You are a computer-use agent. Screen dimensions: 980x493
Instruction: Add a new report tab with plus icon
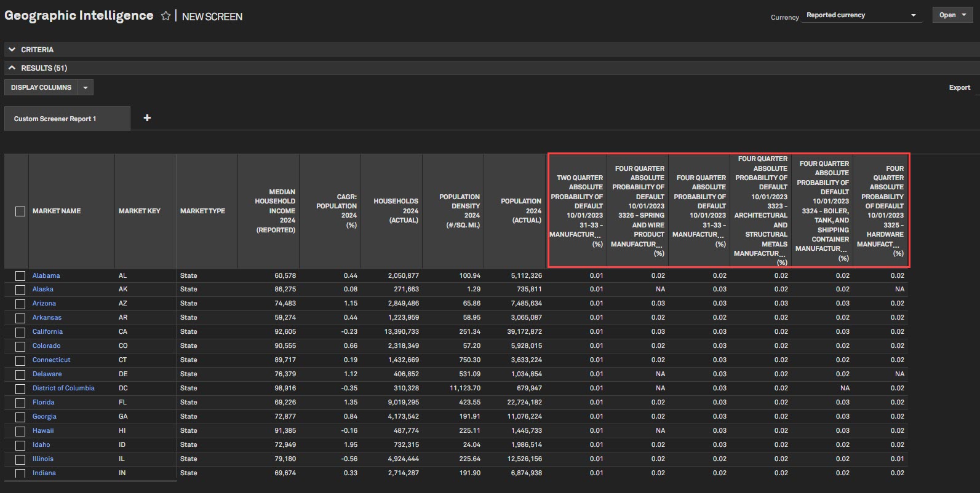147,118
